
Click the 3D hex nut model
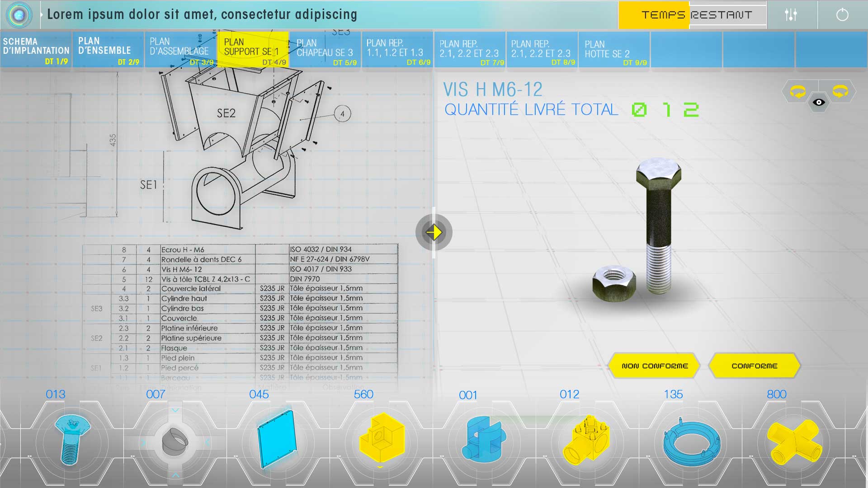614,283
